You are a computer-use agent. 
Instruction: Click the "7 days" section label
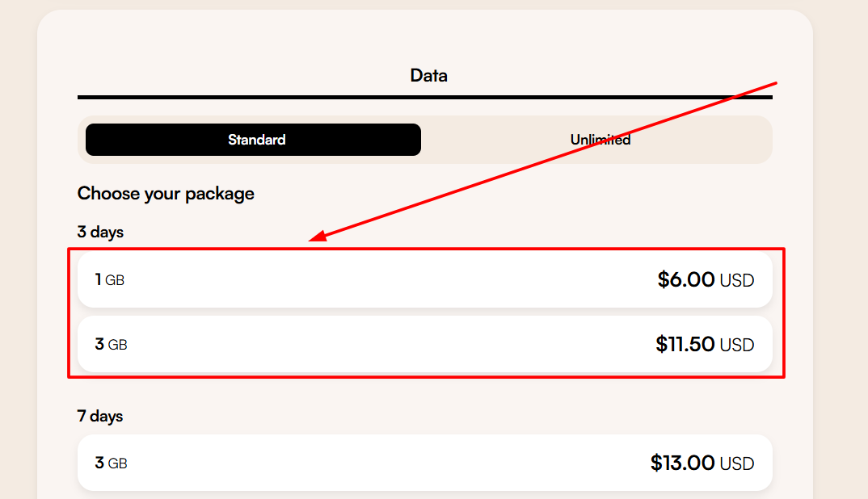(x=100, y=416)
